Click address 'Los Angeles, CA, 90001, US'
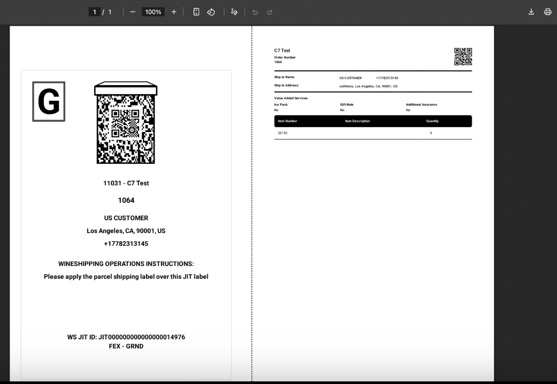557x384 pixels. pyautogui.click(x=126, y=231)
